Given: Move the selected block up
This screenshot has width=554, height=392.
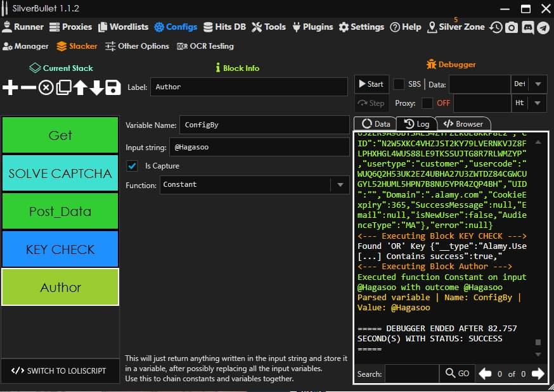Looking at the screenshot, I should click(80, 88).
